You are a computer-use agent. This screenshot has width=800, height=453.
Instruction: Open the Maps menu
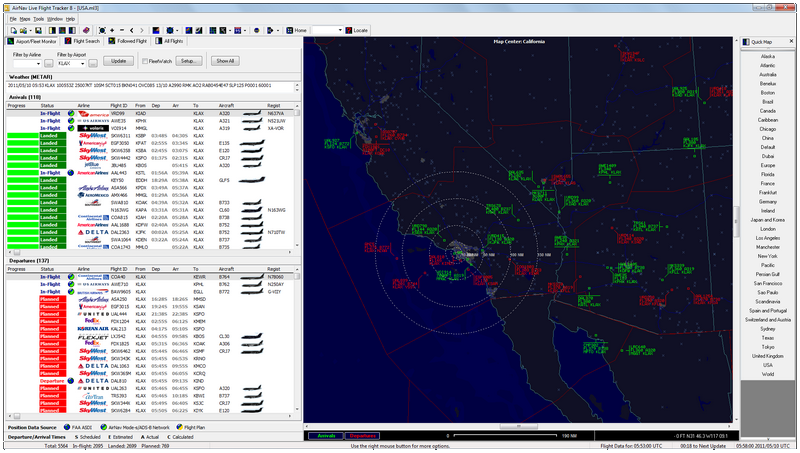point(23,19)
